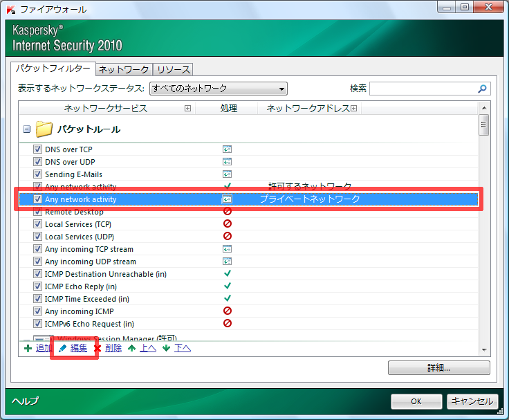The image size is (509, 420).
Task: Switch to the ネットワーク tab
Action: pyautogui.click(x=123, y=69)
